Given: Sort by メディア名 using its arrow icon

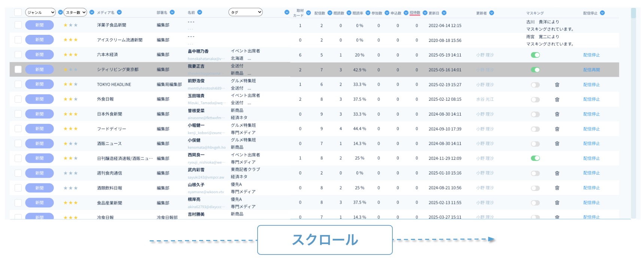Looking at the screenshot, I should pos(119,12).
